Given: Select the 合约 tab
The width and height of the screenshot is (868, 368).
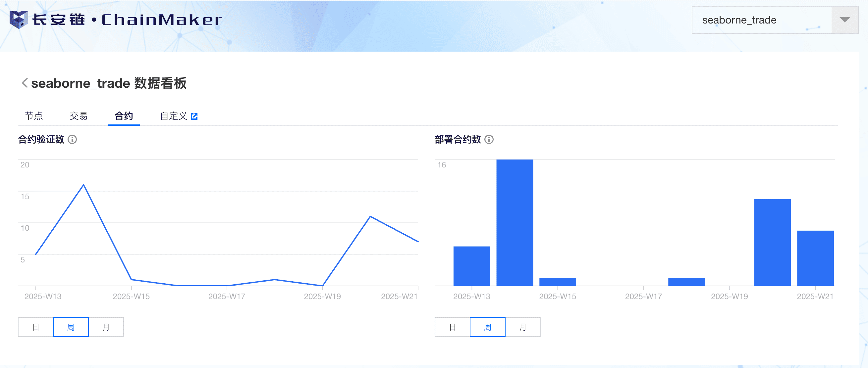Looking at the screenshot, I should click(124, 116).
